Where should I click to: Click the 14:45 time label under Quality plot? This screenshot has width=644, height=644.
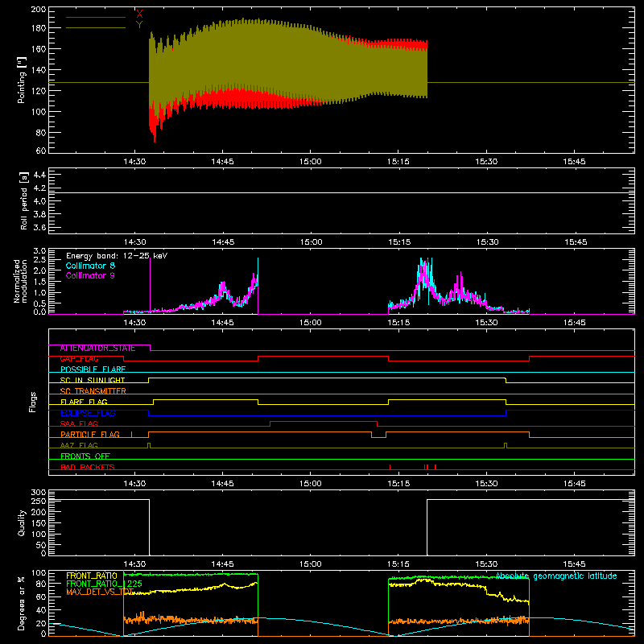point(223,564)
